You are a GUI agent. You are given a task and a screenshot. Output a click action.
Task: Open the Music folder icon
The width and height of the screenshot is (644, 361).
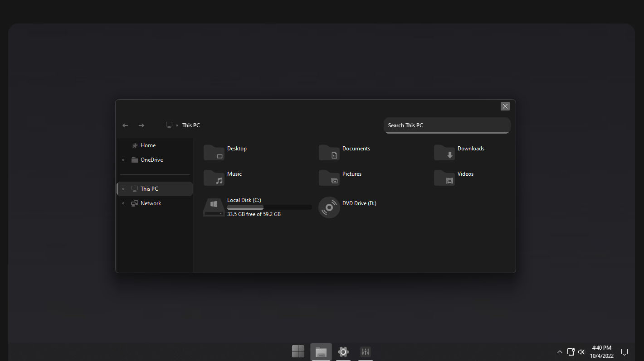214,178
